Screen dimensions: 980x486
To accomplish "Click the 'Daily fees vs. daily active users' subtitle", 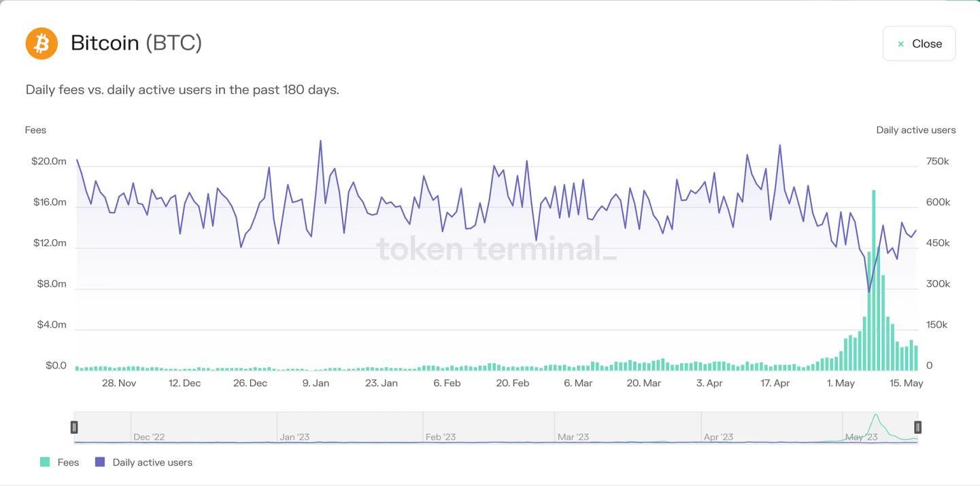I will tap(182, 90).
